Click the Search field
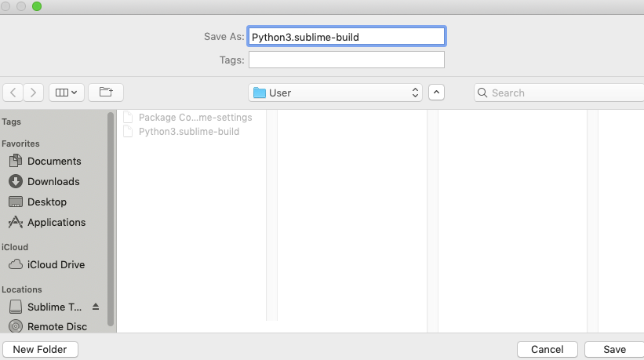 click(559, 93)
